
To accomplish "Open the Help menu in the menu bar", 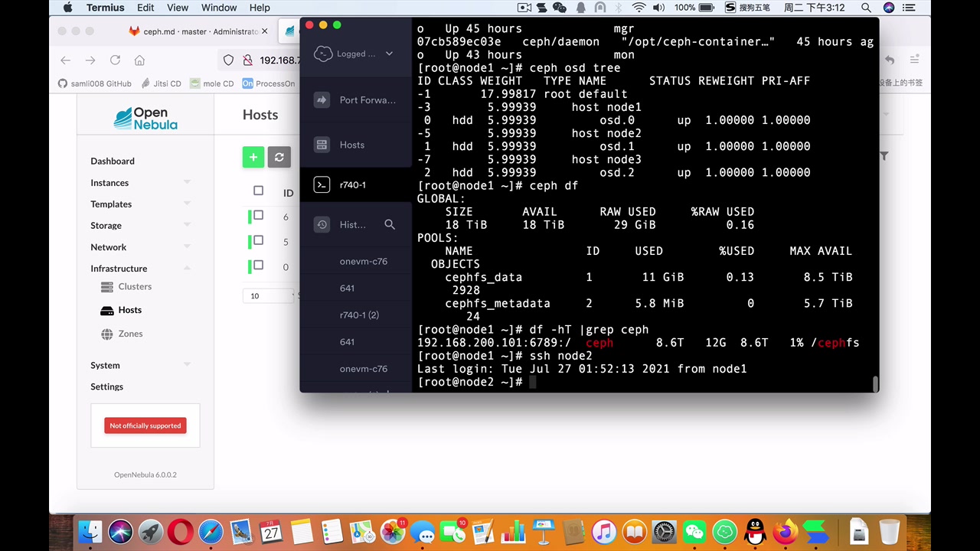I will click(x=260, y=8).
